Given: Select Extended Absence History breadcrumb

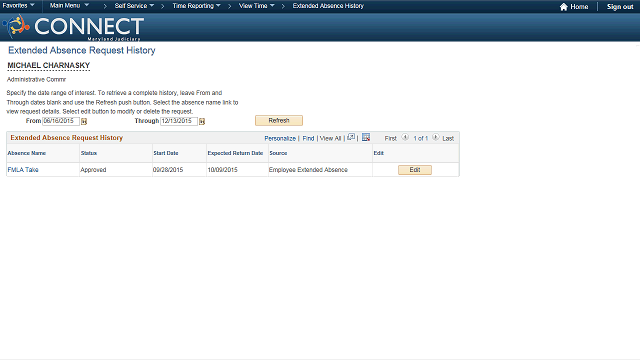Looking at the screenshot, I should pyautogui.click(x=328, y=6).
